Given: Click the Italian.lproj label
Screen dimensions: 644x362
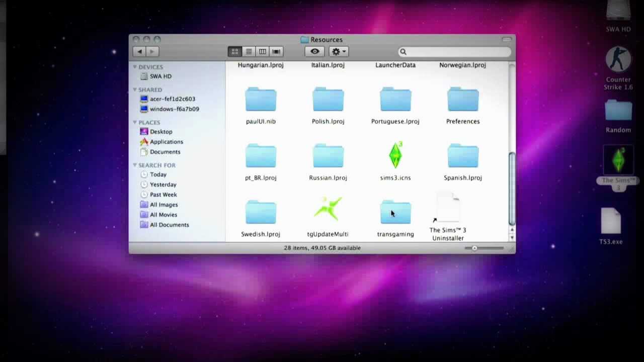Looking at the screenshot, I should point(328,65).
